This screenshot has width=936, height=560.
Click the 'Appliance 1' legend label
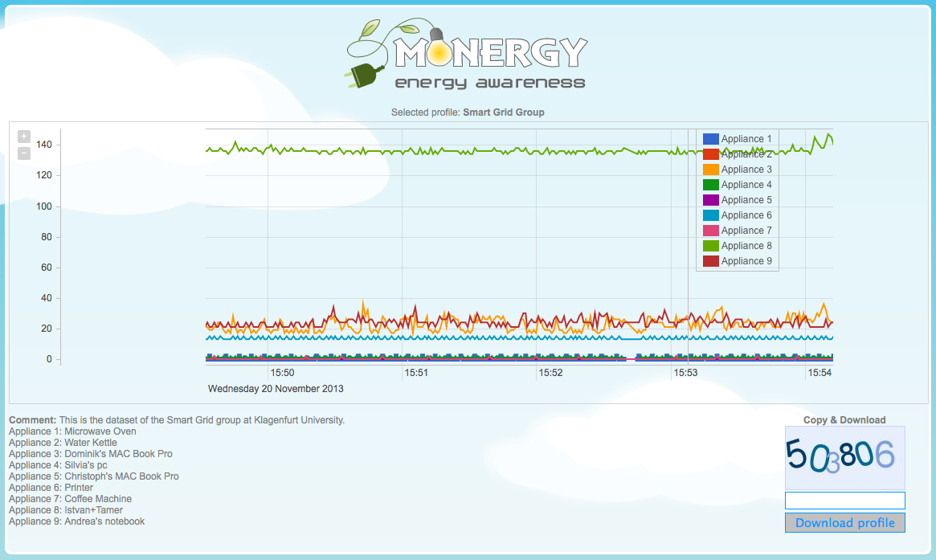coord(746,139)
